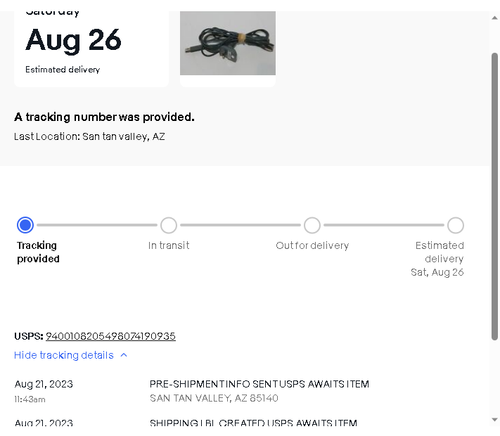Click the In transit step circle

click(x=169, y=225)
